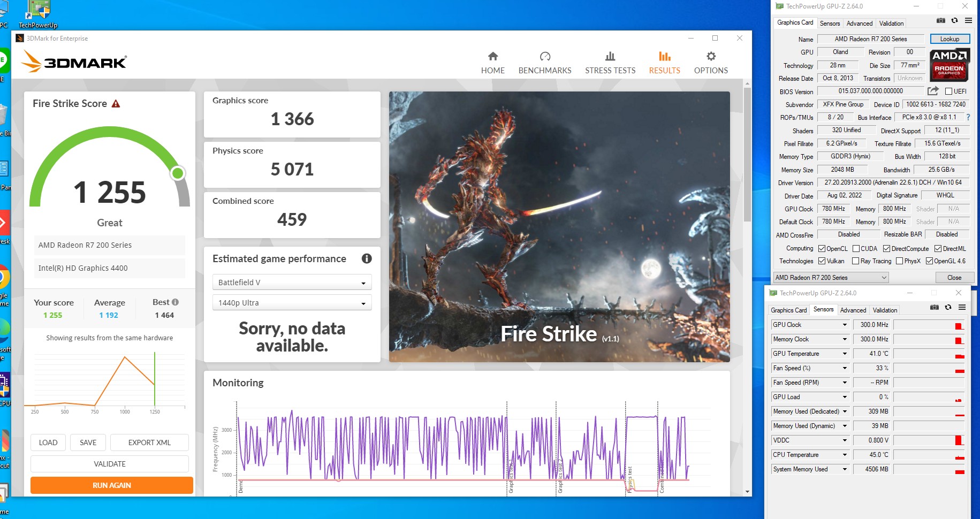Viewport: 980px width, 519px height.
Task: Click the AMD Radeon Graphics logo
Action: pos(949,65)
